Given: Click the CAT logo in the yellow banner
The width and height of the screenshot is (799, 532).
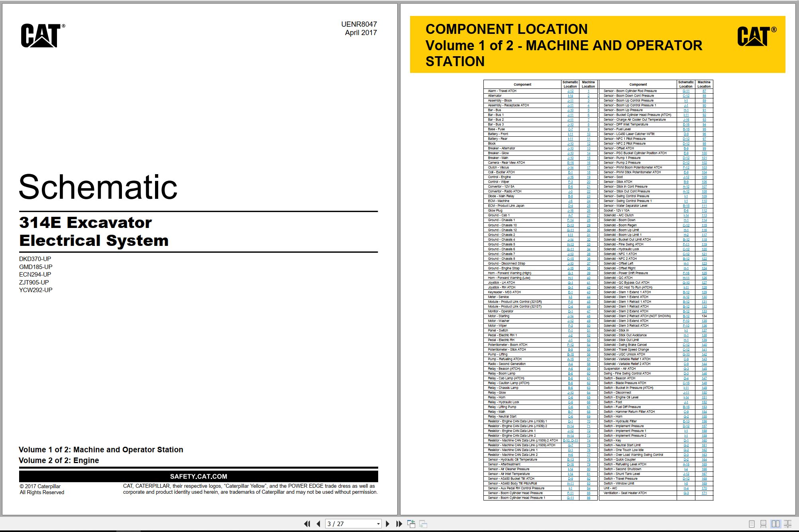Looking at the screenshot, I should point(756,36).
